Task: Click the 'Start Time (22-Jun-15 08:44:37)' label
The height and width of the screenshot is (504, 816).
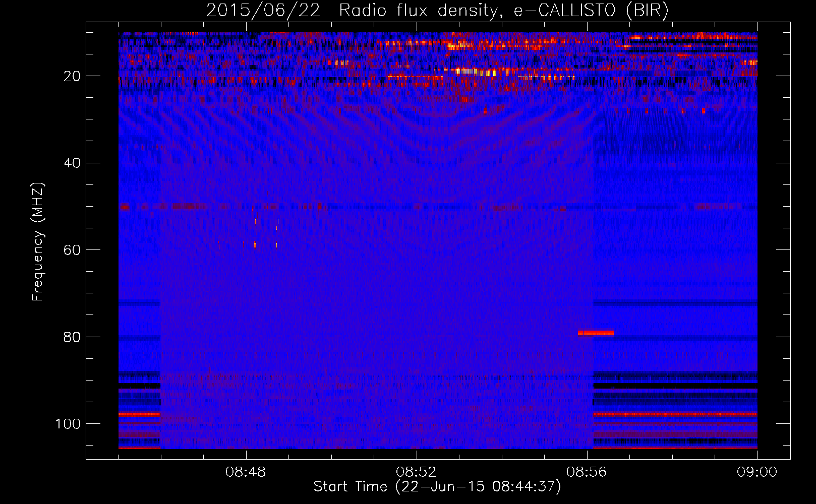Action: coord(437,487)
